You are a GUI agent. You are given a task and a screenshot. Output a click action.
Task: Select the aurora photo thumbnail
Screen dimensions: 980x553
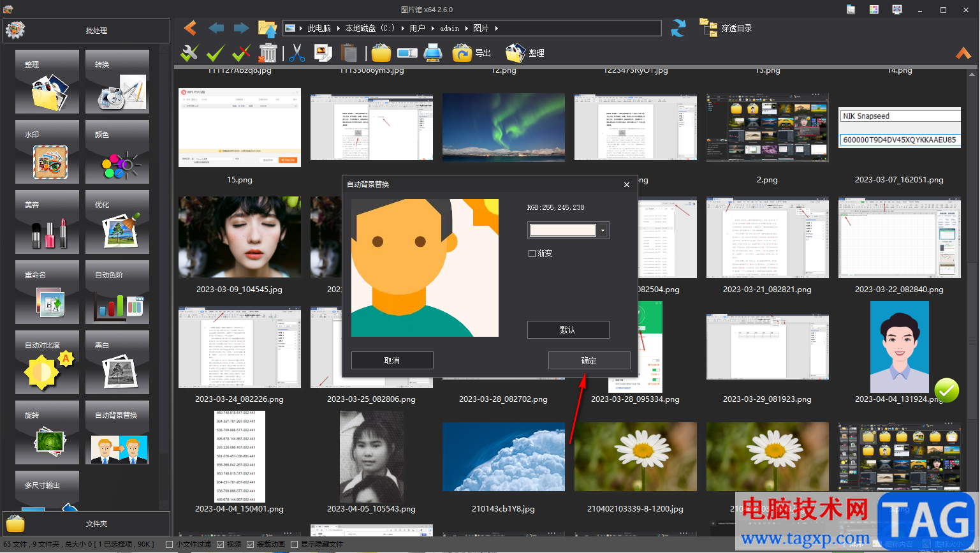(x=504, y=128)
